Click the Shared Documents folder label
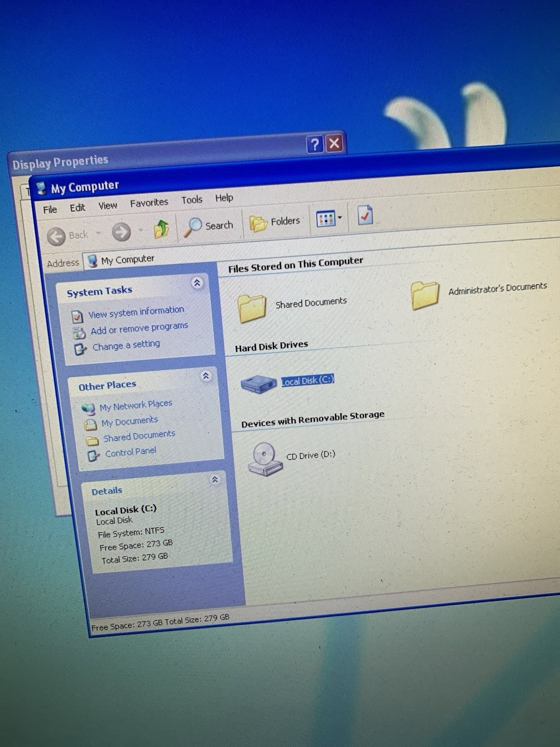560x747 pixels. (x=311, y=303)
